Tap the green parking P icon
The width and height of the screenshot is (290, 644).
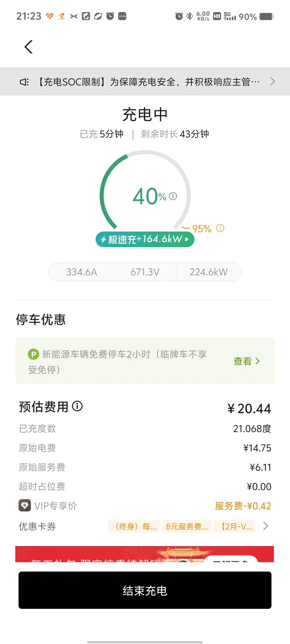(34, 354)
